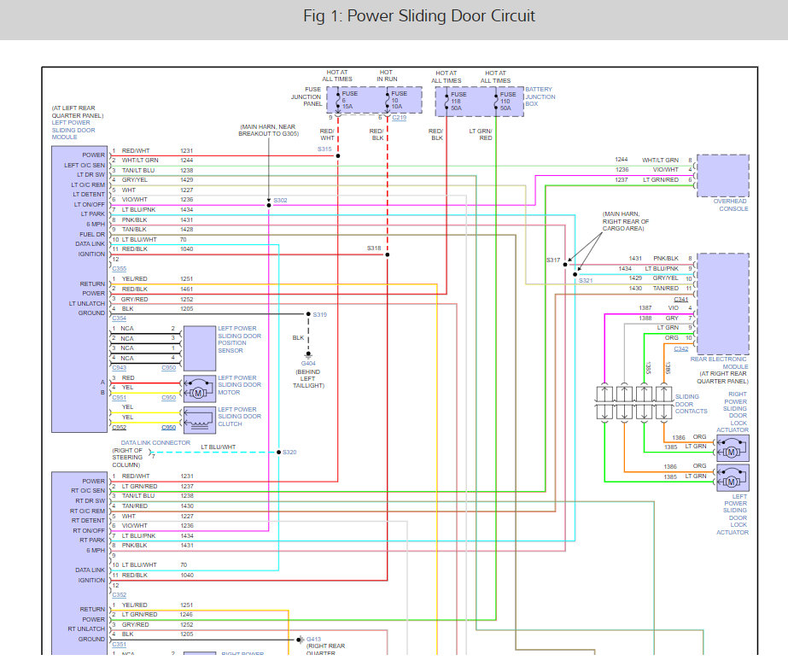788x672 pixels.
Task: Open the SLIDING DOOR CONTACTS link
Action: coord(691,404)
